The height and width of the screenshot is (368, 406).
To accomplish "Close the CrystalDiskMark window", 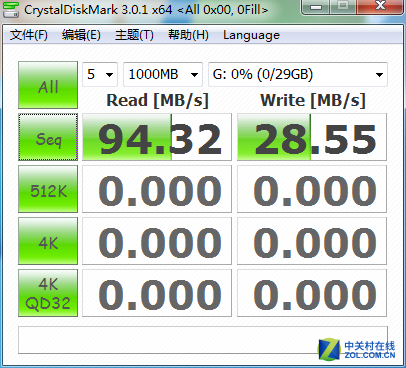I will pyautogui.click(x=380, y=6).
